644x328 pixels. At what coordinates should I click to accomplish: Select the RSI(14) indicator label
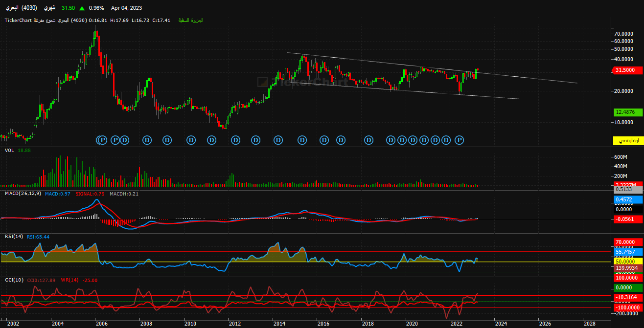coord(14,237)
